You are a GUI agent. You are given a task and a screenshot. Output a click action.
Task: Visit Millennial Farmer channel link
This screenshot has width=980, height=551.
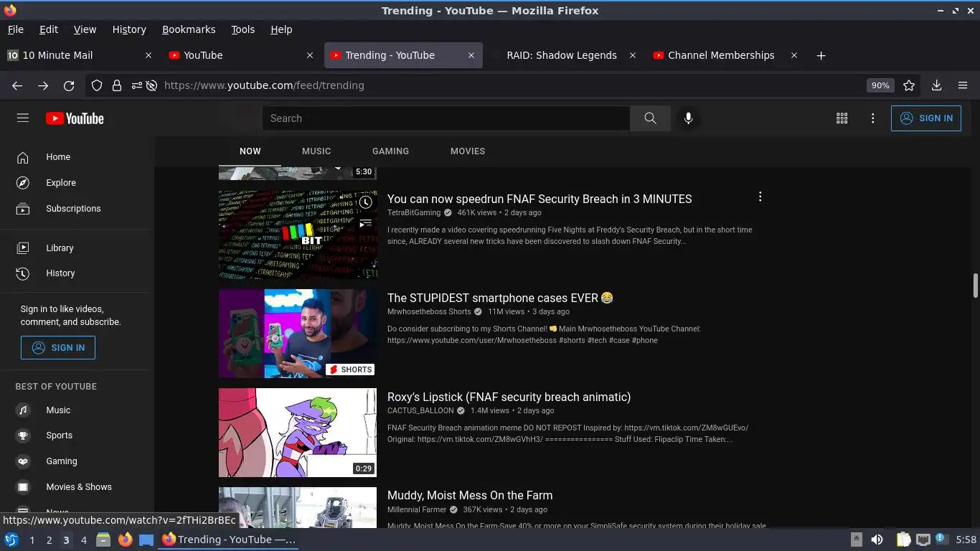pyautogui.click(x=417, y=510)
